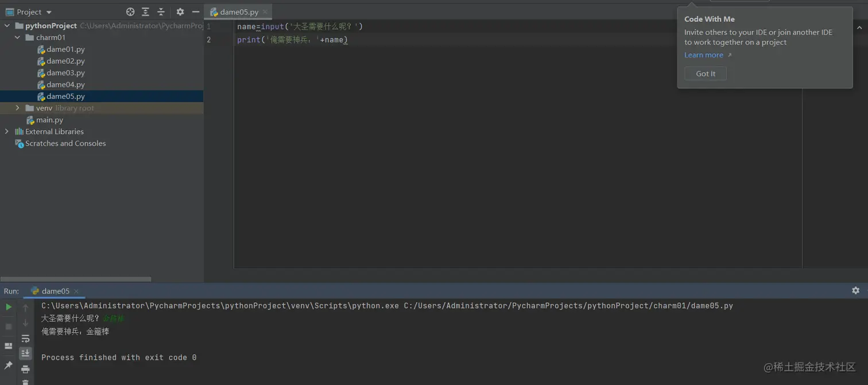The height and width of the screenshot is (385, 868).
Task: Click the Expand All icon in Project toolbar
Action: (x=146, y=11)
